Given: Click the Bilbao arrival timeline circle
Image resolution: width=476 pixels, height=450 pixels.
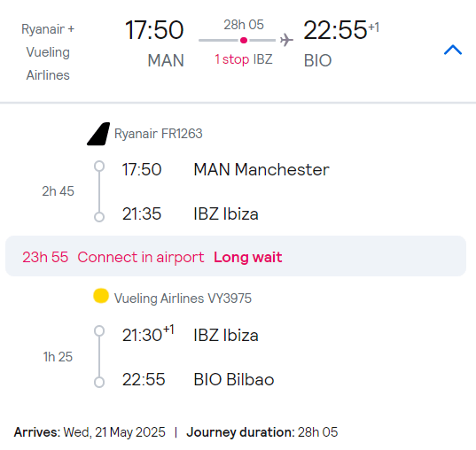Looking at the screenshot, I should click(x=99, y=383).
